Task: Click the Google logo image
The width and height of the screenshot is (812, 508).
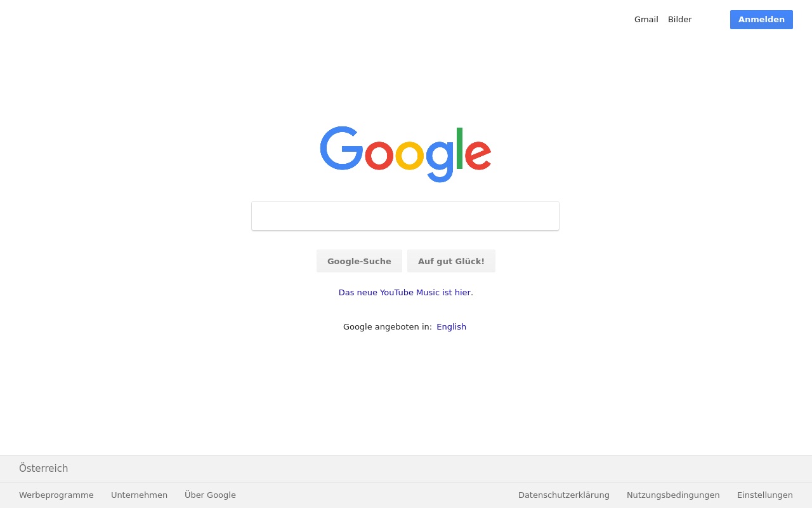Action: pos(405,154)
